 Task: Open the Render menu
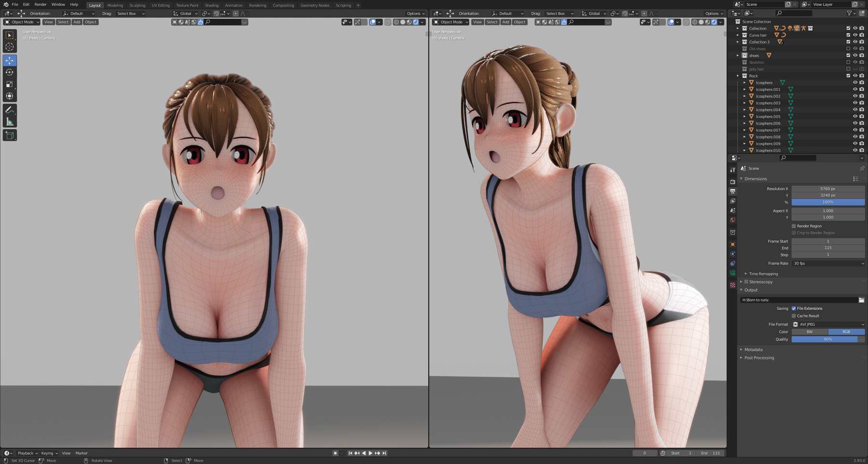coord(41,4)
